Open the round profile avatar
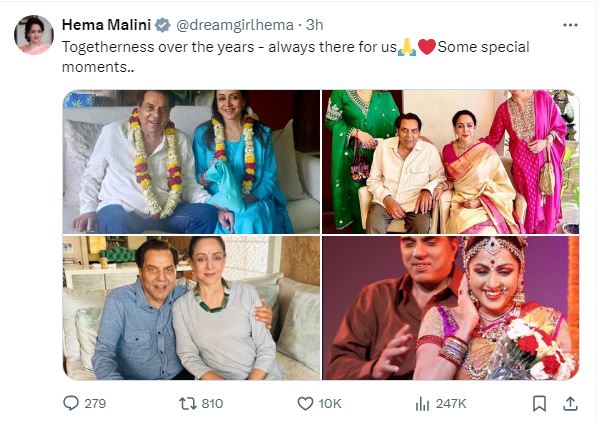 34,35
